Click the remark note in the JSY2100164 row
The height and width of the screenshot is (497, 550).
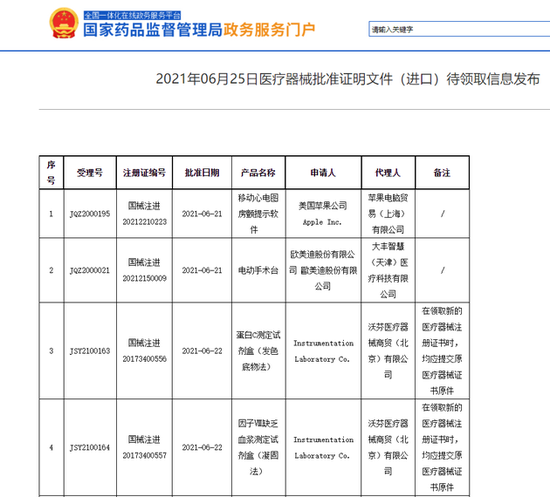tap(442, 447)
